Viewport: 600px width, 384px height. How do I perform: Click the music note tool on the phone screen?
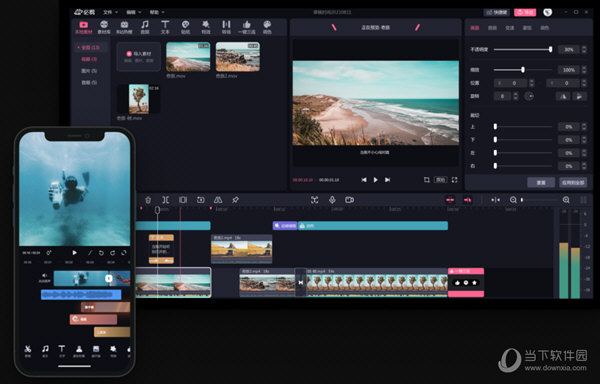pyautogui.click(x=45, y=350)
